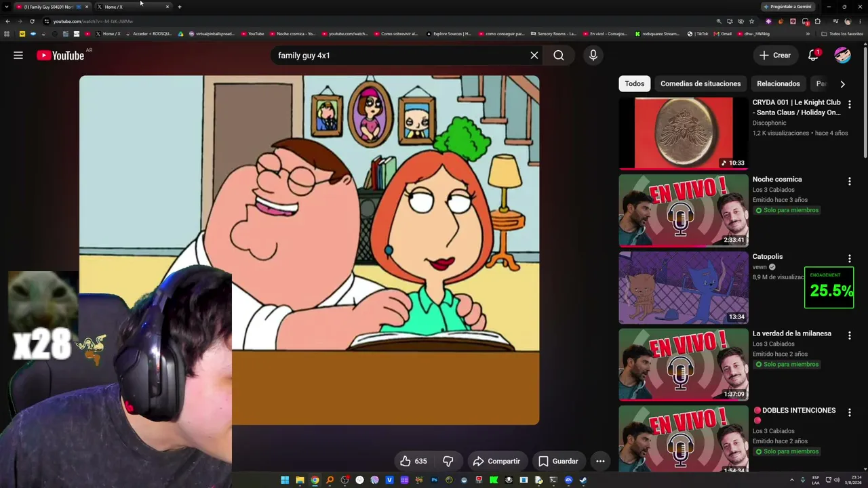Open the TikTok bookmark
This screenshot has width=868, height=488.
point(698,34)
